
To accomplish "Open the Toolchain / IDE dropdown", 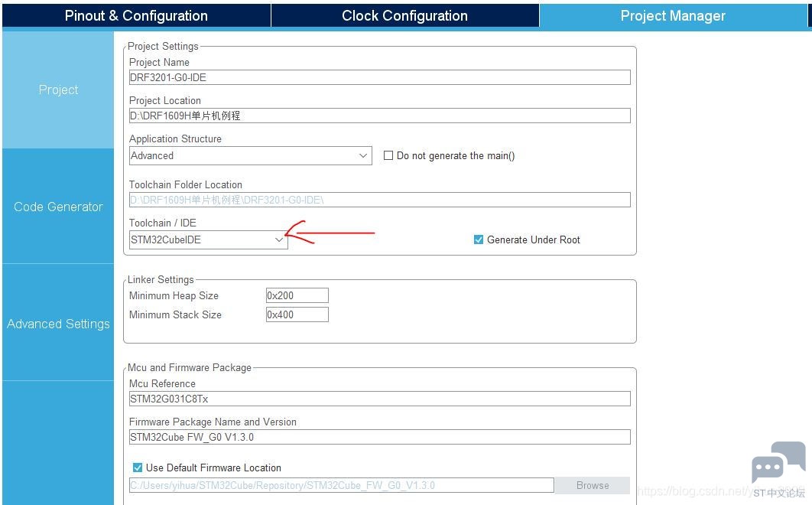I will pyautogui.click(x=208, y=239).
